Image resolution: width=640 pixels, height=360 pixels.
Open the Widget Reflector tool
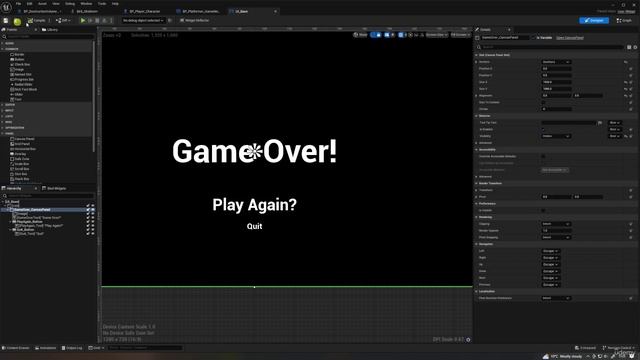point(194,20)
